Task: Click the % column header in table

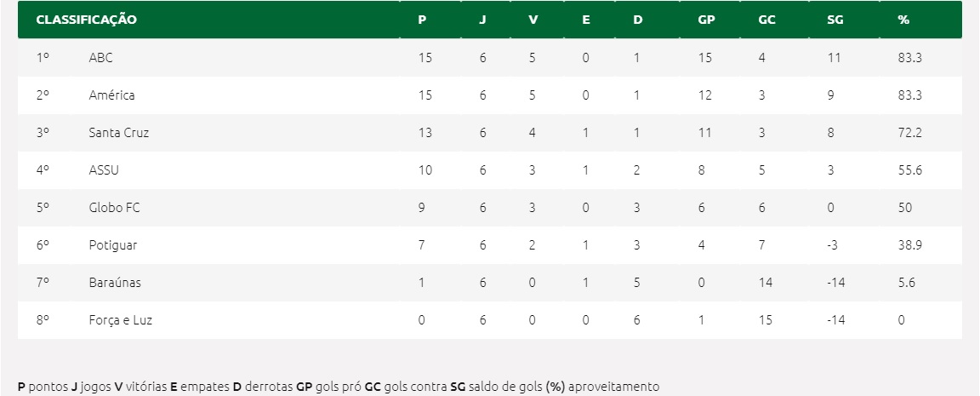Action: click(903, 20)
